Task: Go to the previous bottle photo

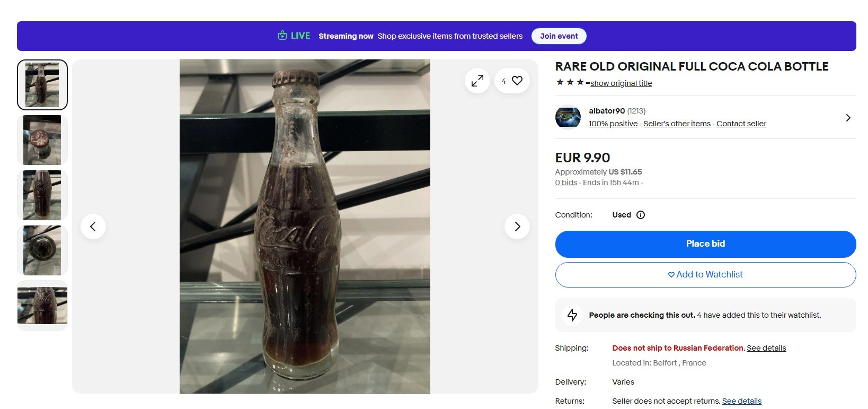Action: pyautogui.click(x=93, y=227)
